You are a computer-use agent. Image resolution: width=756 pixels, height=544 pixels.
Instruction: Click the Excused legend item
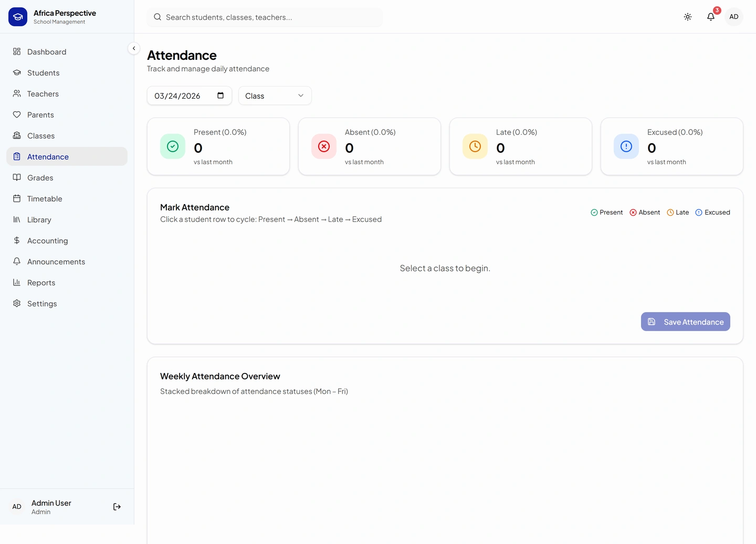[x=713, y=212]
